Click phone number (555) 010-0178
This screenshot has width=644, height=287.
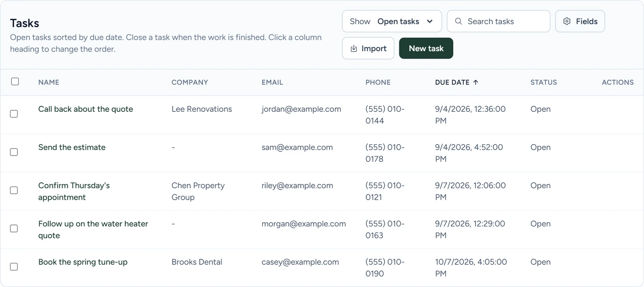click(x=385, y=153)
